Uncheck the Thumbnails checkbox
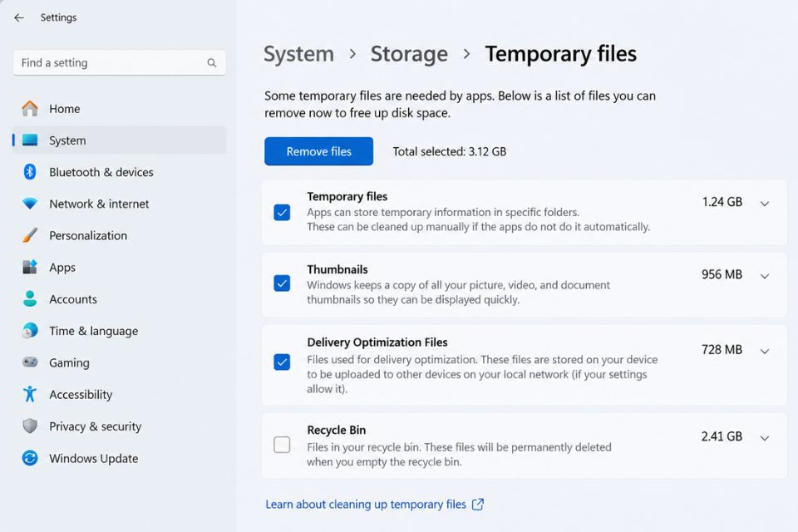 point(282,283)
